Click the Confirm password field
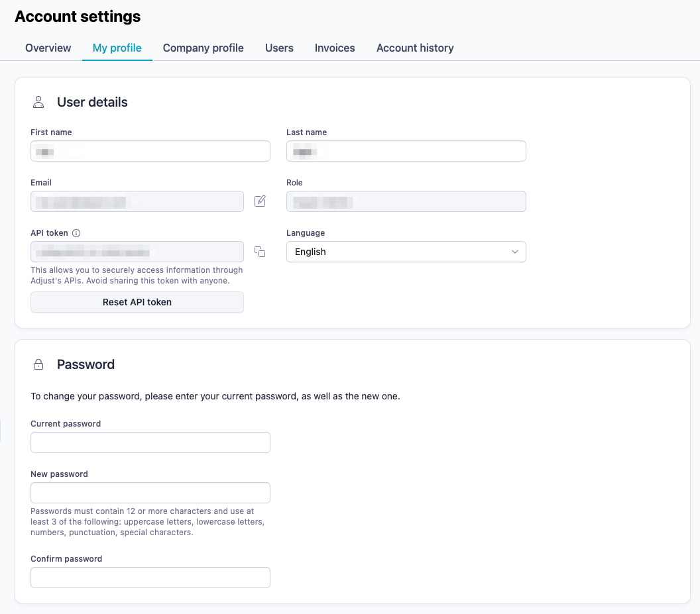The height and width of the screenshot is (614, 700). coord(150,577)
